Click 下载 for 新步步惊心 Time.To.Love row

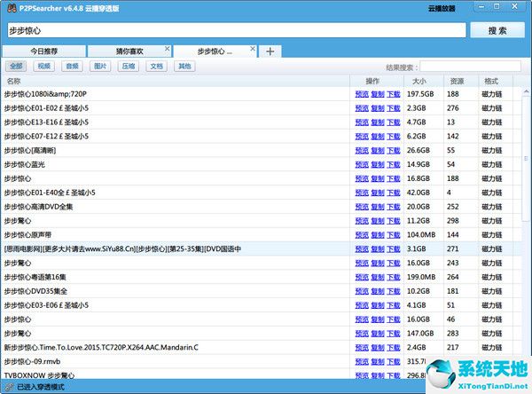pos(394,348)
